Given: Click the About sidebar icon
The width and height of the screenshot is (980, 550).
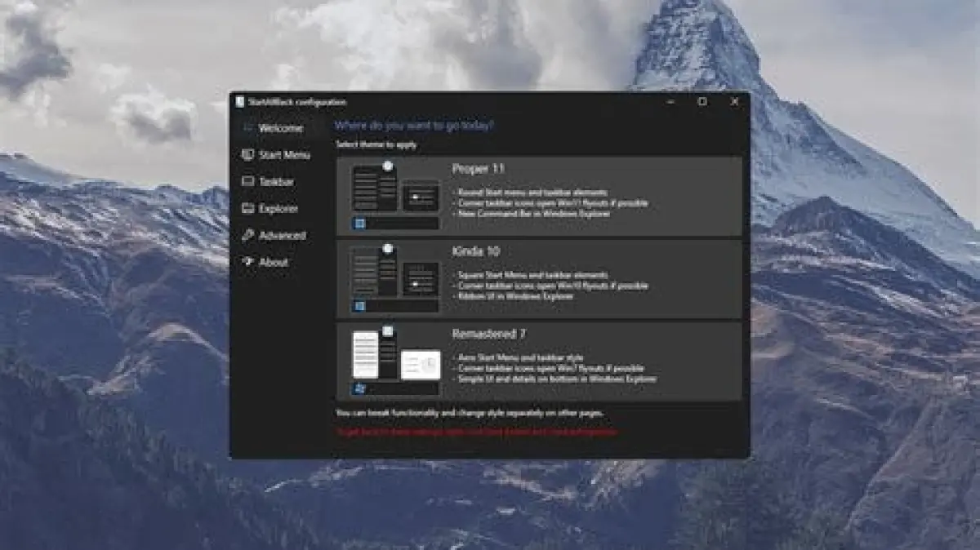Looking at the screenshot, I should 247,262.
